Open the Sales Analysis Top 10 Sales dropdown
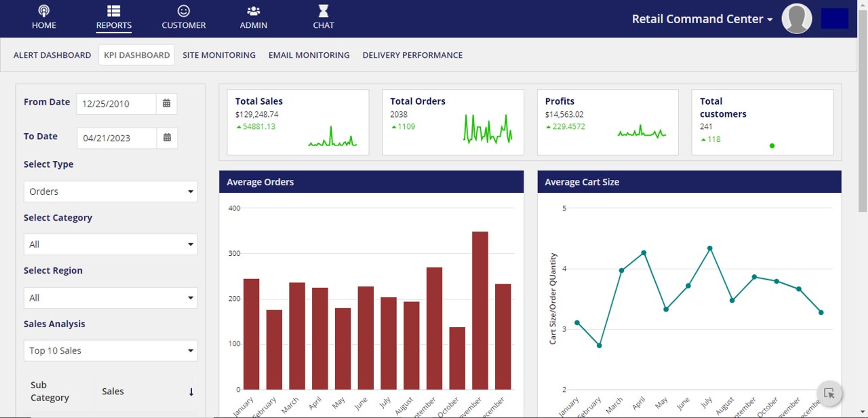The width and height of the screenshot is (868, 418). (x=111, y=351)
